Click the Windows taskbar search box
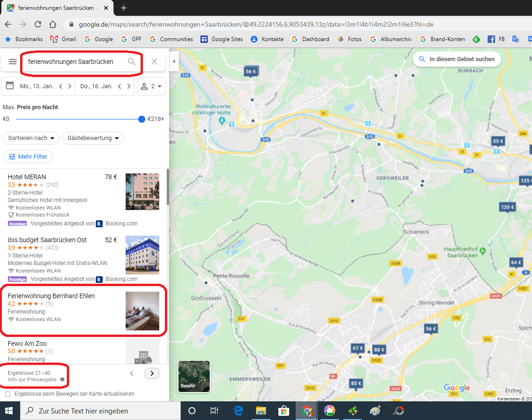This screenshot has height=420, width=532. click(x=100, y=411)
